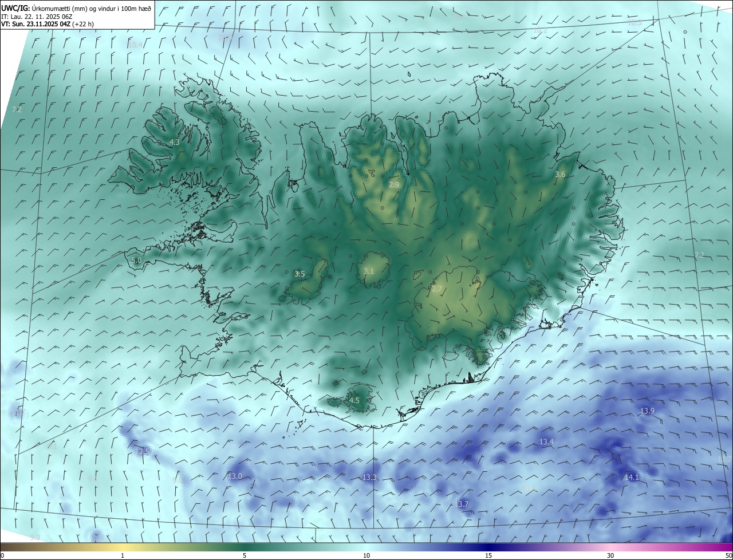Viewport: 733px width, 560px height.
Task: Click the title 'UWC/IG: Úrkomumætti (mm) og vindur'
Action: point(59,8)
